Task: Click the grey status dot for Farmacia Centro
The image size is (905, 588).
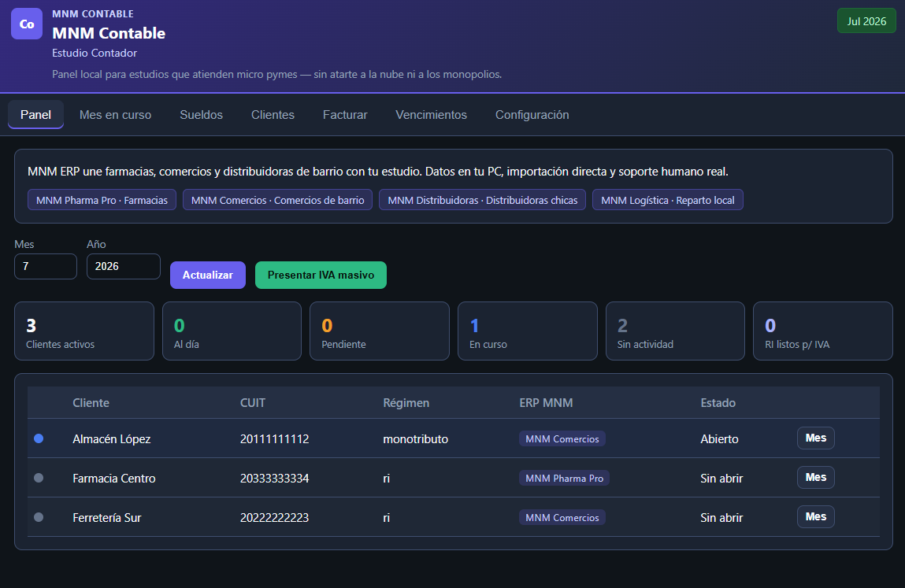Action: (x=39, y=478)
